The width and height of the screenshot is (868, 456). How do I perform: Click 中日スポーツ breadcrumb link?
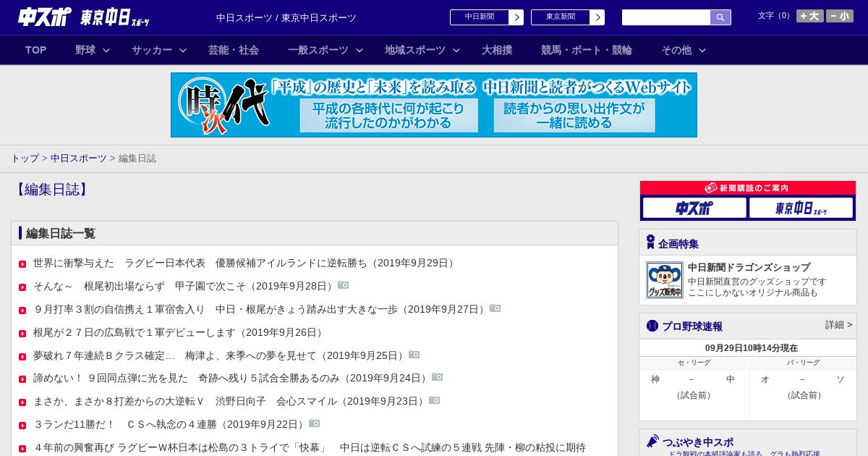pyautogui.click(x=79, y=159)
